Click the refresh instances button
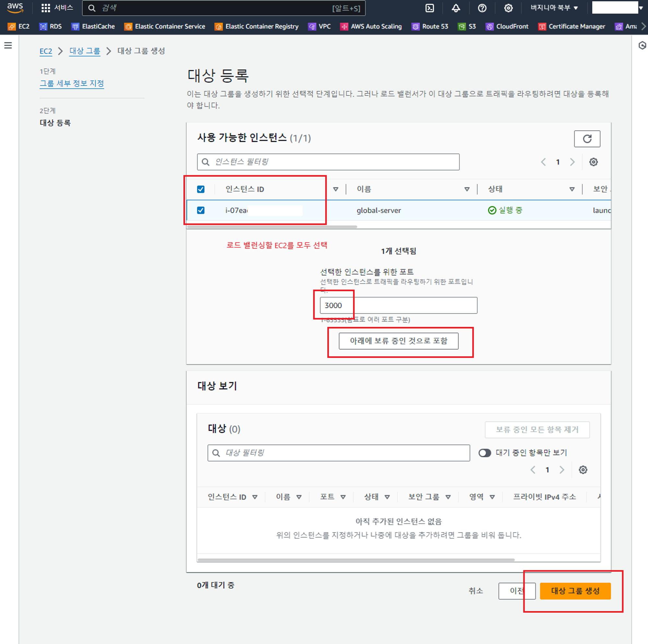The image size is (648, 644). point(587,139)
